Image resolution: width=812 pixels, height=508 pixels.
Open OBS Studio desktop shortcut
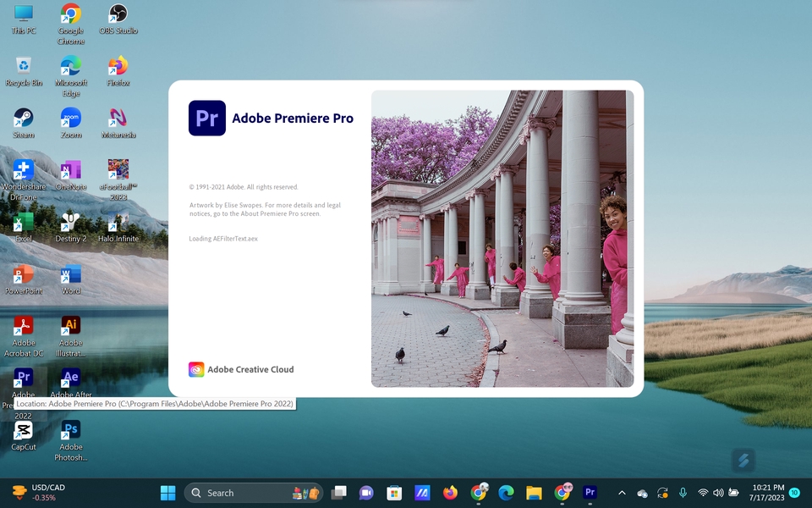tap(118, 19)
